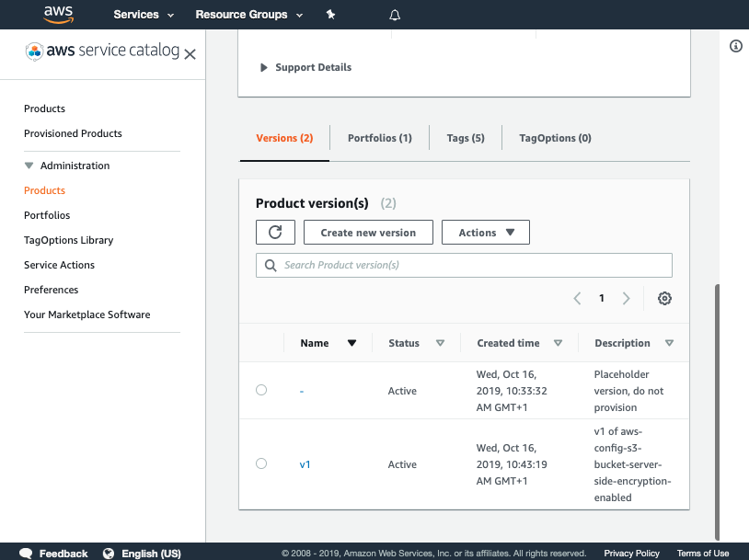The height and width of the screenshot is (560, 749).
Task: Open TagOptions Library in sidebar
Action: pyautogui.click(x=69, y=240)
